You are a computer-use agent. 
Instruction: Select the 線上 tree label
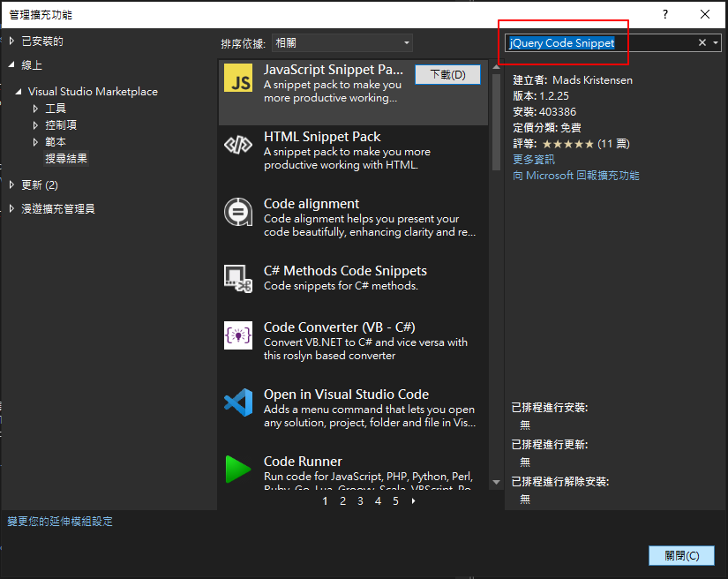[x=32, y=65]
